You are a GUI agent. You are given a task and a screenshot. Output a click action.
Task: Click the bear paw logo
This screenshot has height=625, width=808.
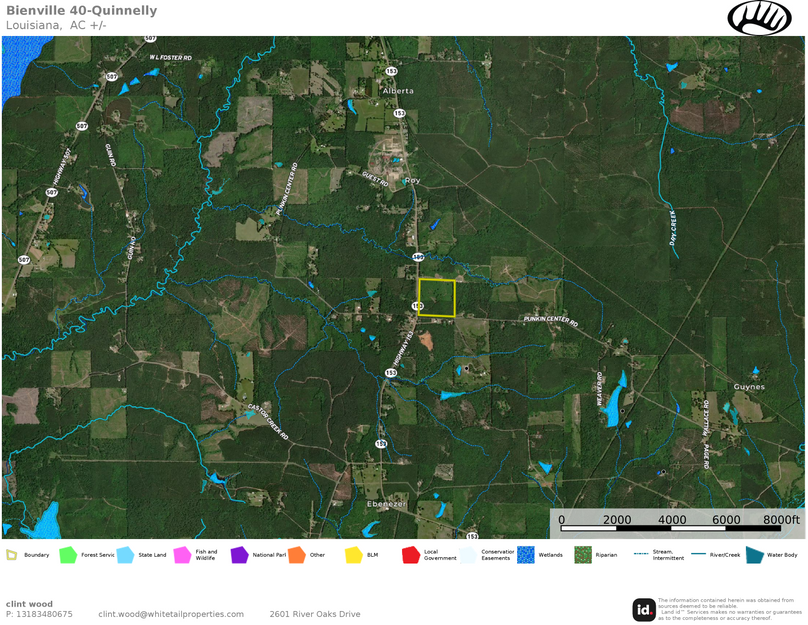click(759, 18)
